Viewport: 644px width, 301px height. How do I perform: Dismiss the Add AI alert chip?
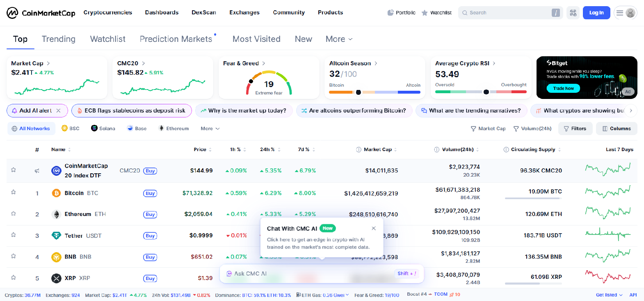(x=58, y=110)
